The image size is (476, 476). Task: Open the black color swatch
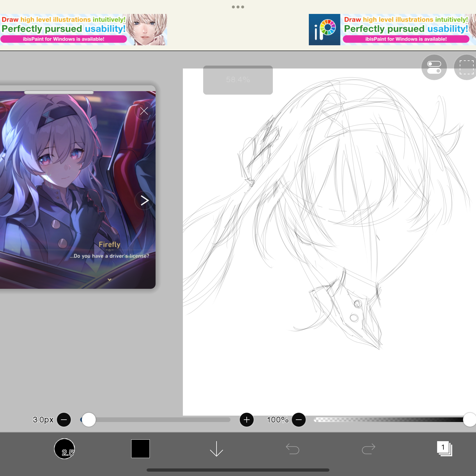tap(140, 448)
